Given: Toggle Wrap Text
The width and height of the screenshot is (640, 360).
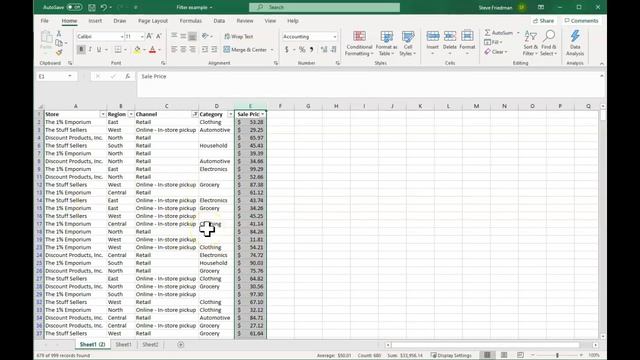Looking at the screenshot, I should [239, 36].
